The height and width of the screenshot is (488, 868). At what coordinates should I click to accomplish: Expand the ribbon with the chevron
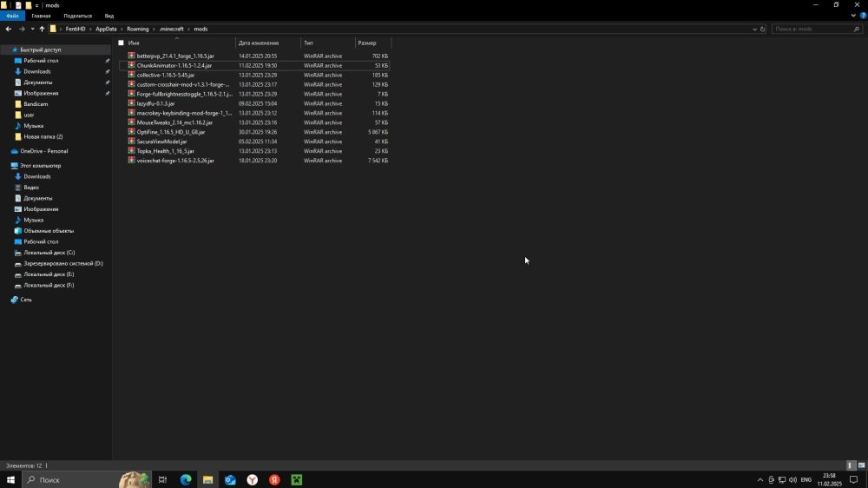click(x=853, y=16)
